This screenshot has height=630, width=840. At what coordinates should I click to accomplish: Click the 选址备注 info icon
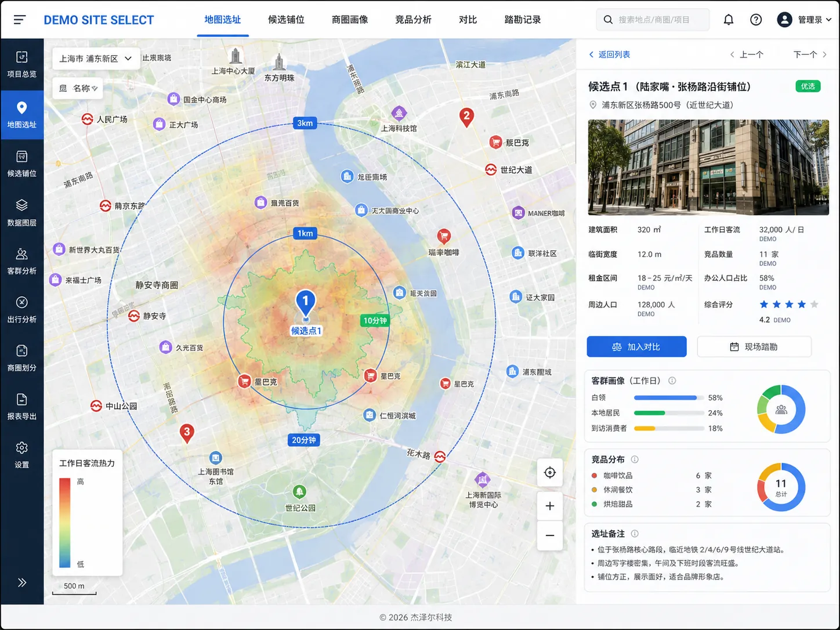[x=635, y=534]
